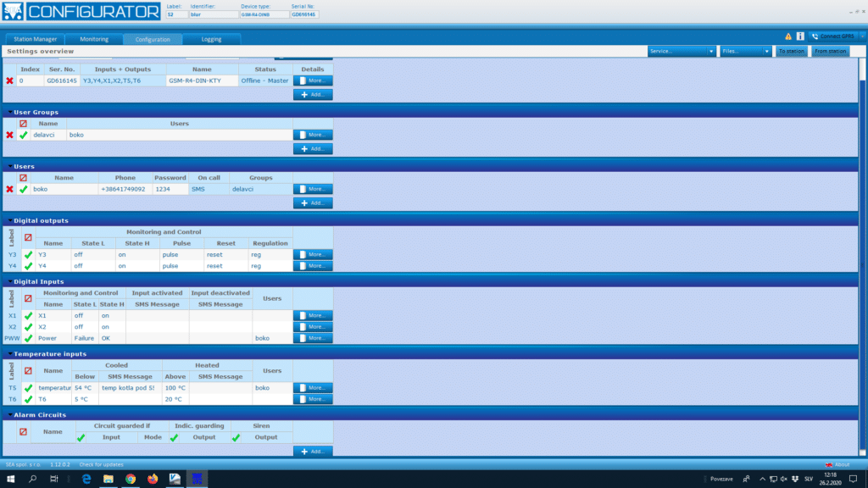Viewport: 868px width, 488px height.
Task: Toggle the enabled check for output Y3
Action: click(28, 255)
